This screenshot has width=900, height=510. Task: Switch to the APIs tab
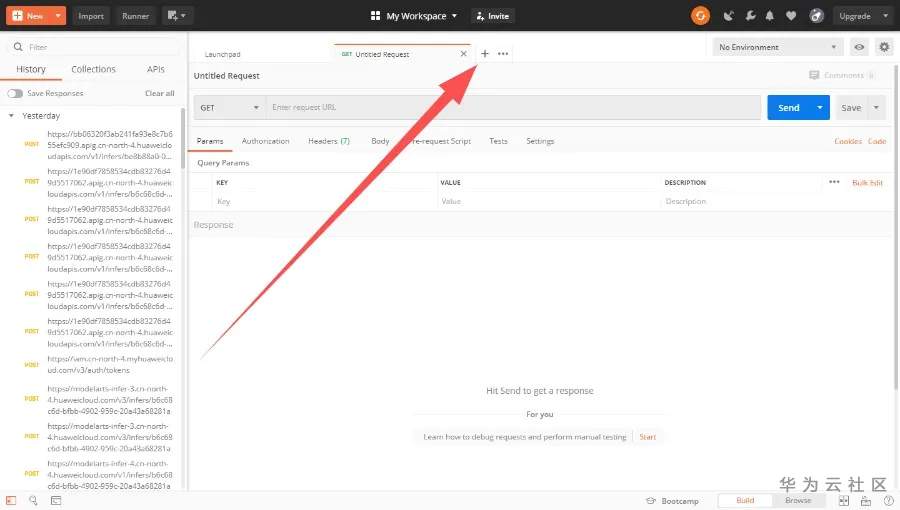(x=156, y=69)
